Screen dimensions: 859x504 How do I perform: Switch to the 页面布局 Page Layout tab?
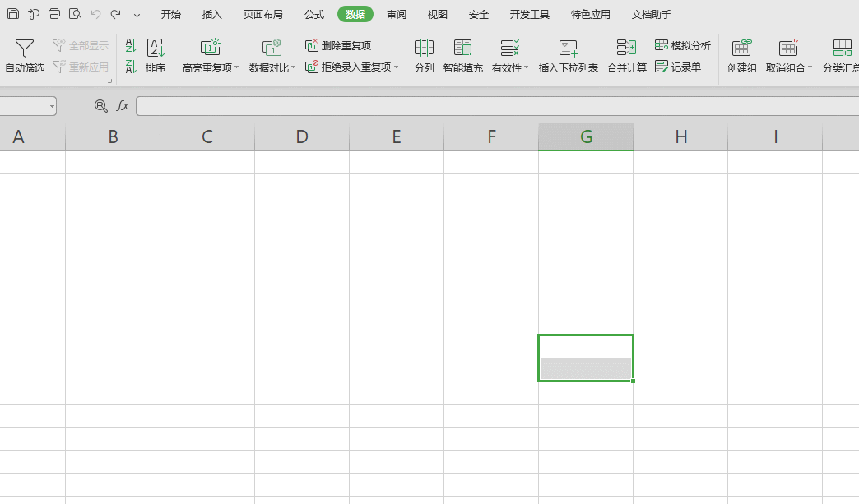(x=263, y=14)
